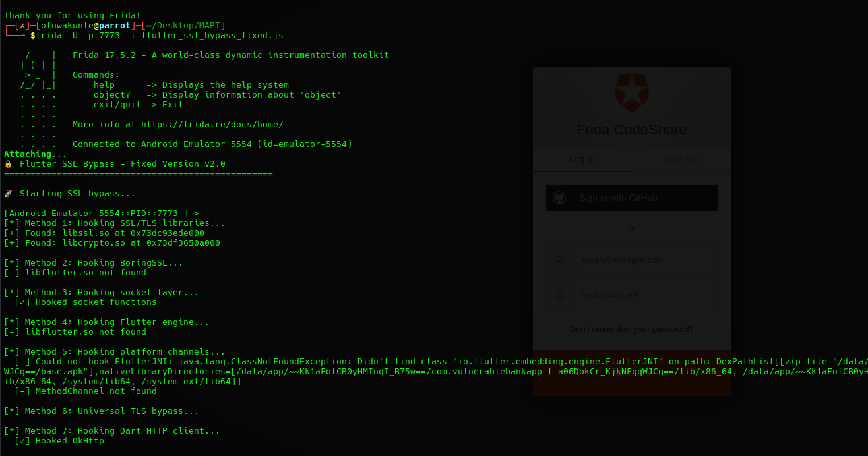Screen dimensions: 868x456
Task: Click Sign in with GitHub button
Action: [632, 198]
